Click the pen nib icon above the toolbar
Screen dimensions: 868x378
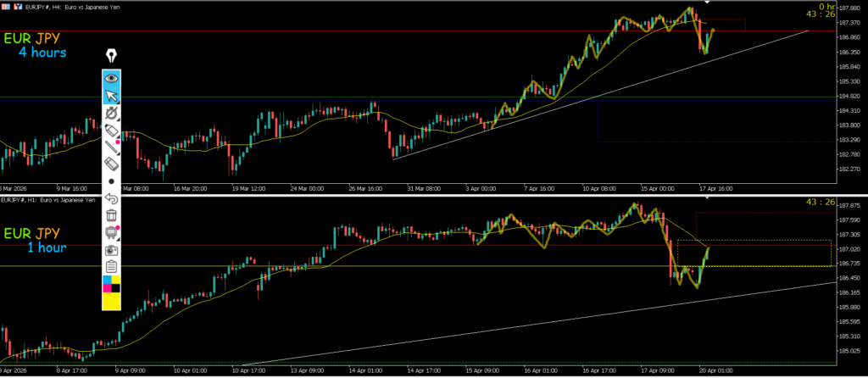tap(112, 56)
